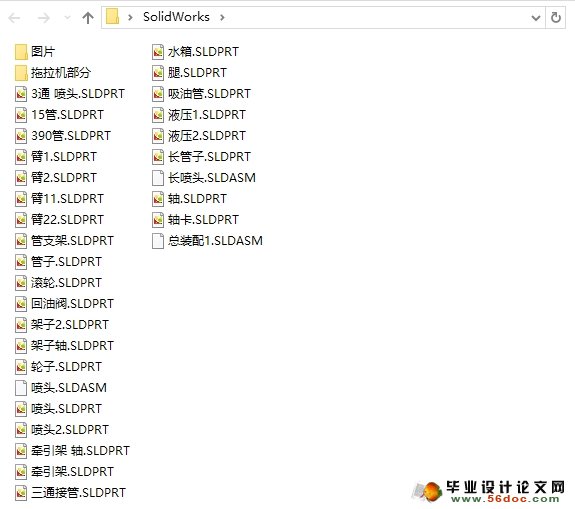Select the 臂2.SLDPRT file icon
Image resolution: width=575 pixels, height=509 pixels.
(x=21, y=177)
